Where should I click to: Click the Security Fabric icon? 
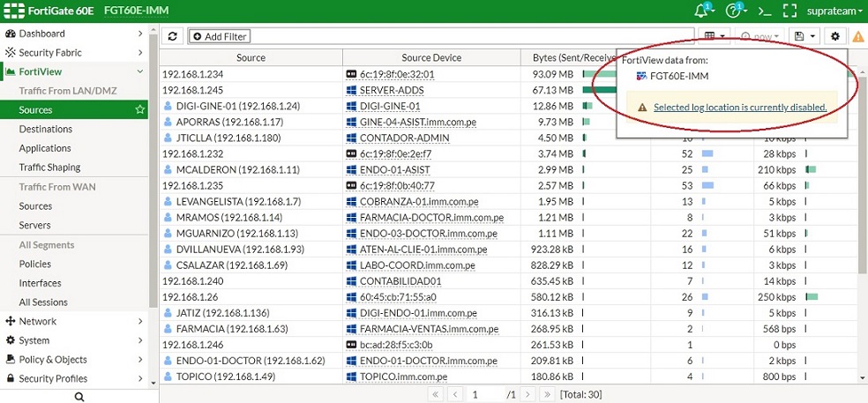pyautogui.click(x=10, y=53)
